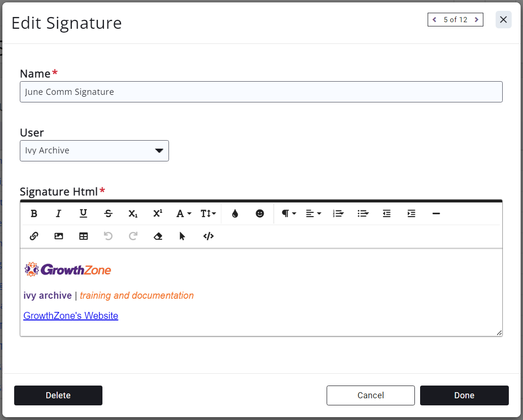
Task: Apply strikethrough to the text
Action: pyautogui.click(x=108, y=214)
